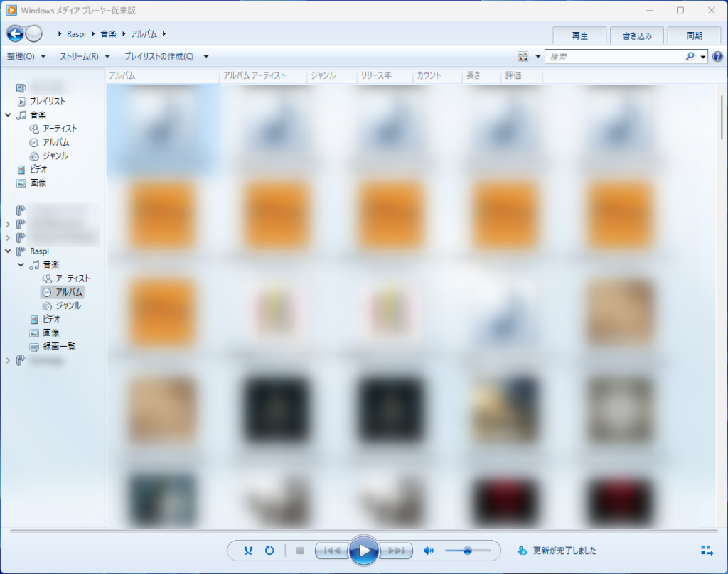Skip to the next track
This screenshot has width=728, height=574.
click(x=396, y=551)
